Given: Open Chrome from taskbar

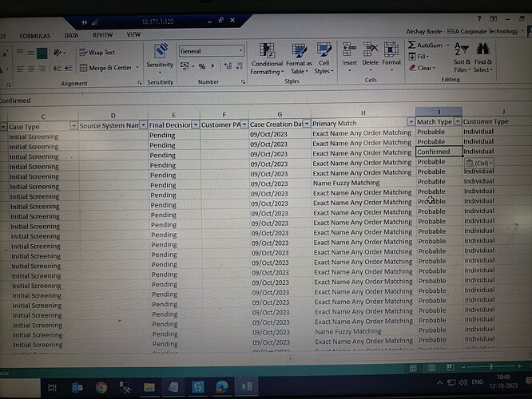Looking at the screenshot, I should point(101,387).
